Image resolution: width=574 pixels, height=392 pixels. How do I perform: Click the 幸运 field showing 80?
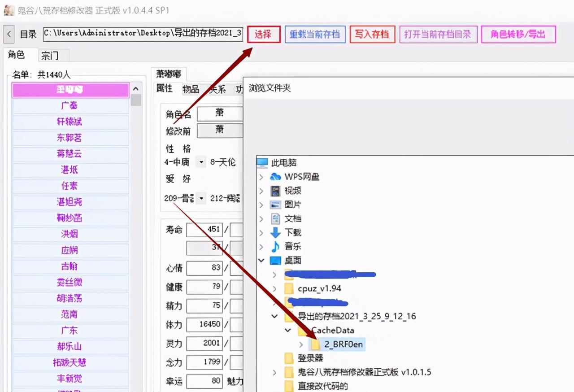pyautogui.click(x=204, y=381)
